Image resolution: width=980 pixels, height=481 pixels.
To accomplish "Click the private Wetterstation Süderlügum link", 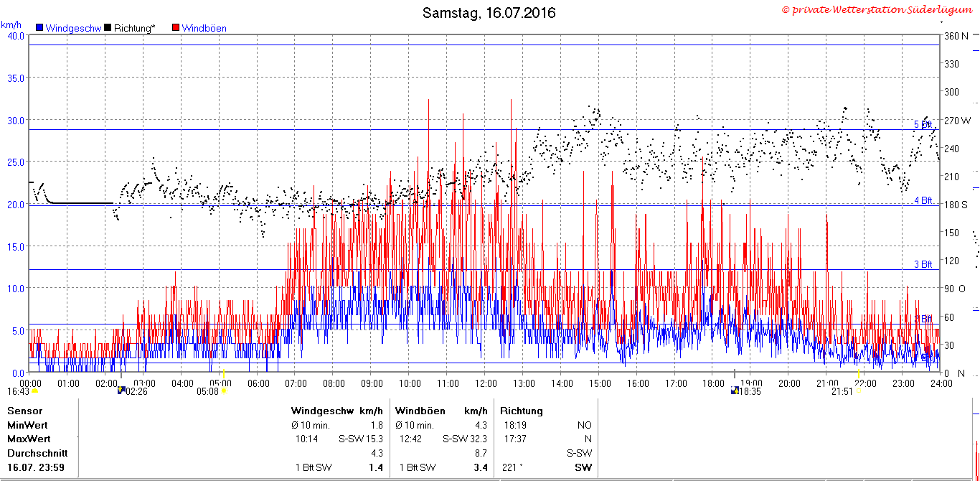I will pyautogui.click(x=879, y=9).
